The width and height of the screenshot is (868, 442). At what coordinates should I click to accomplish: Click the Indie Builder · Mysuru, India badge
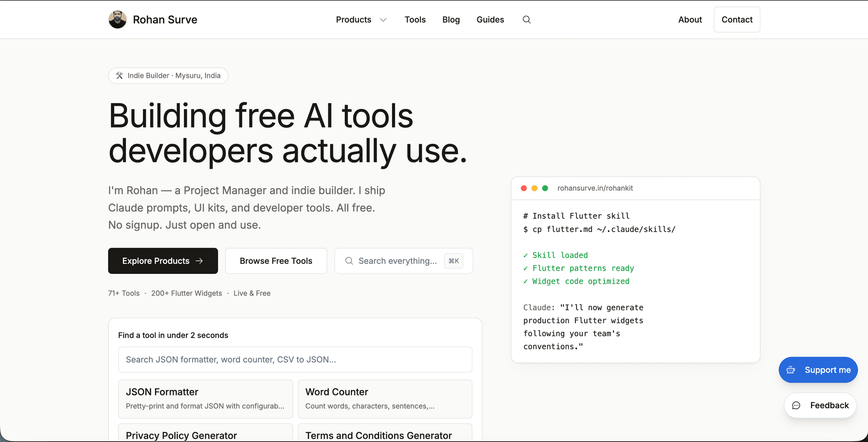(x=168, y=75)
